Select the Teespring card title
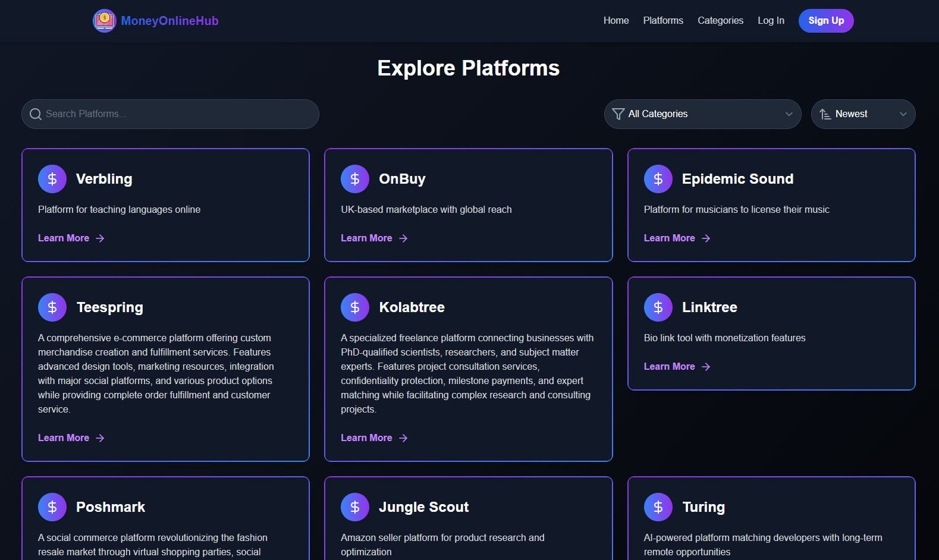This screenshot has height=560, width=939. [110, 307]
